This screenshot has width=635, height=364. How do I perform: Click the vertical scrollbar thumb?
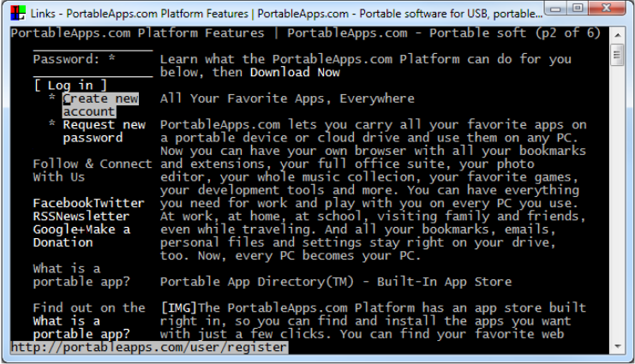tap(617, 54)
